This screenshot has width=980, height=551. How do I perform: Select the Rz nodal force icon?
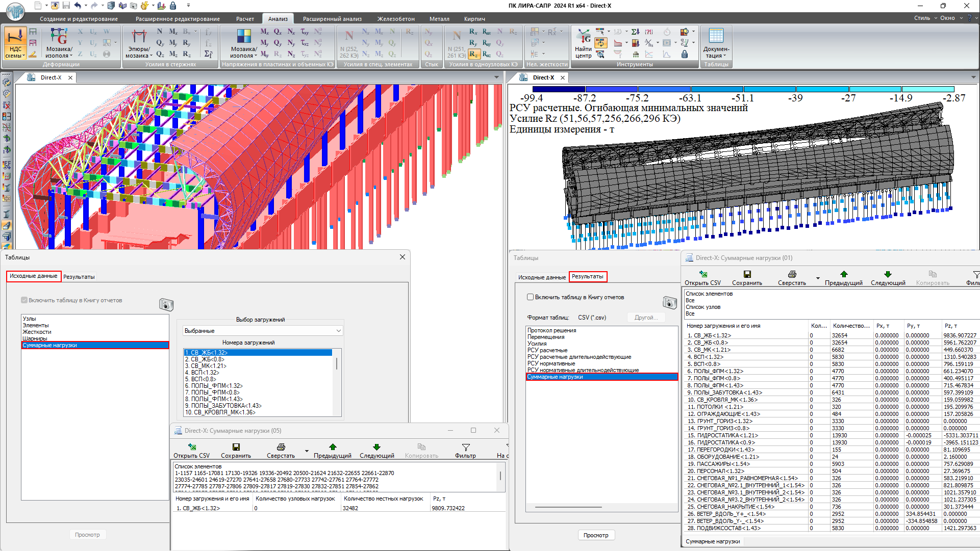click(x=473, y=54)
